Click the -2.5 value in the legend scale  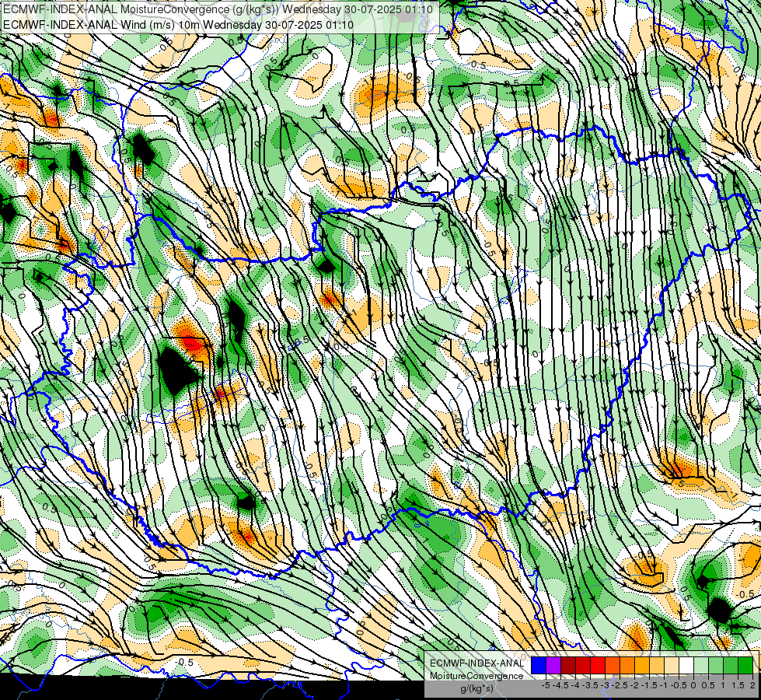click(x=620, y=685)
